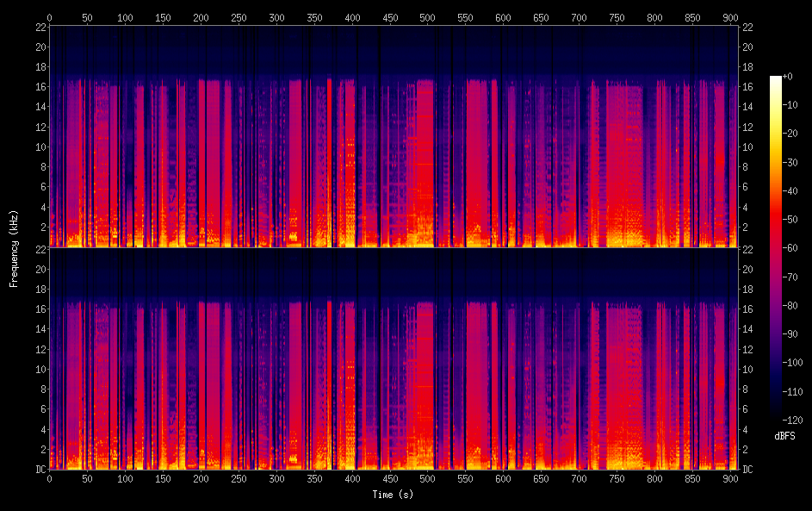Select the white top end of the color bar
The image size is (812, 511).
[776, 79]
